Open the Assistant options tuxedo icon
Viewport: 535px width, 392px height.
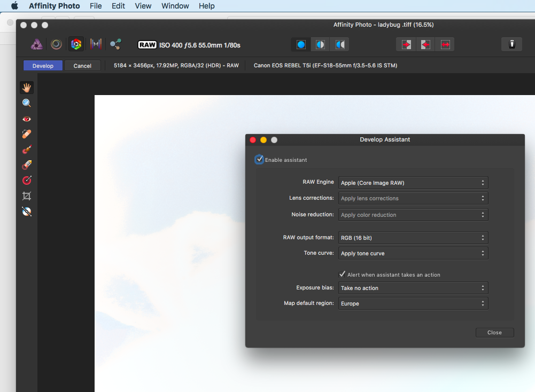tap(511, 44)
